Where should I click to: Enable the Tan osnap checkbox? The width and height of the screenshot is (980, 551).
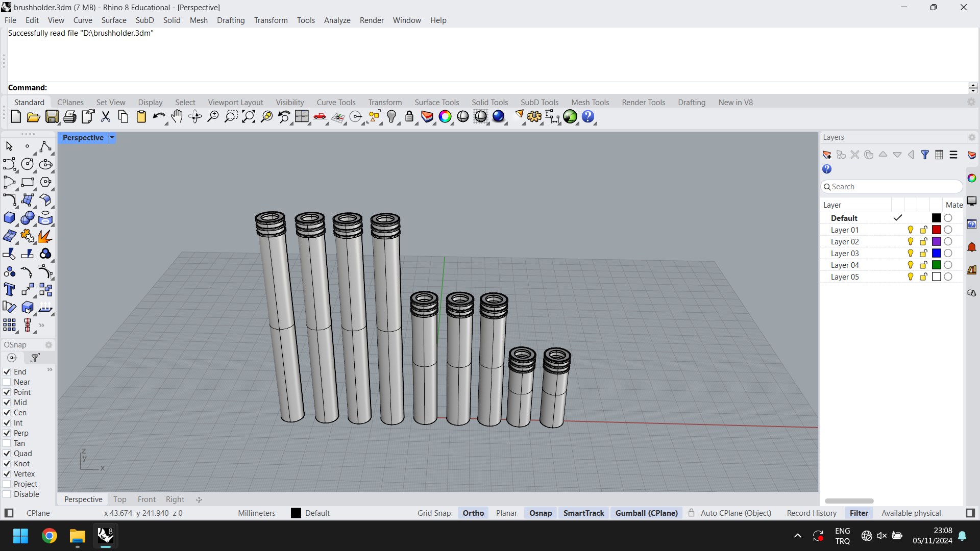(x=7, y=443)
